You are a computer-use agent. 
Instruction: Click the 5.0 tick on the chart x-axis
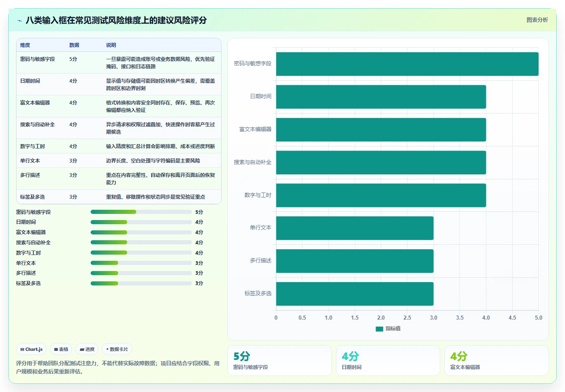(539, 318)
